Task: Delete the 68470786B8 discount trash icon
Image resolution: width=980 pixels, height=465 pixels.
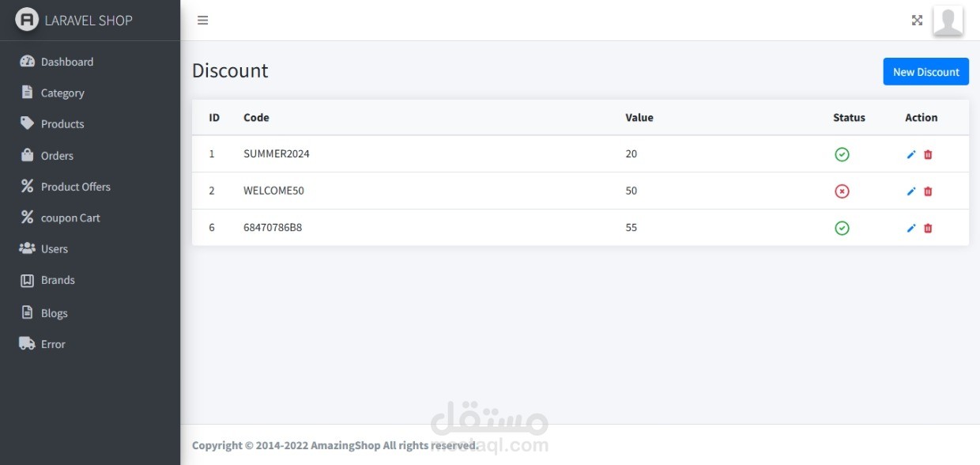Action: (928, 228)
